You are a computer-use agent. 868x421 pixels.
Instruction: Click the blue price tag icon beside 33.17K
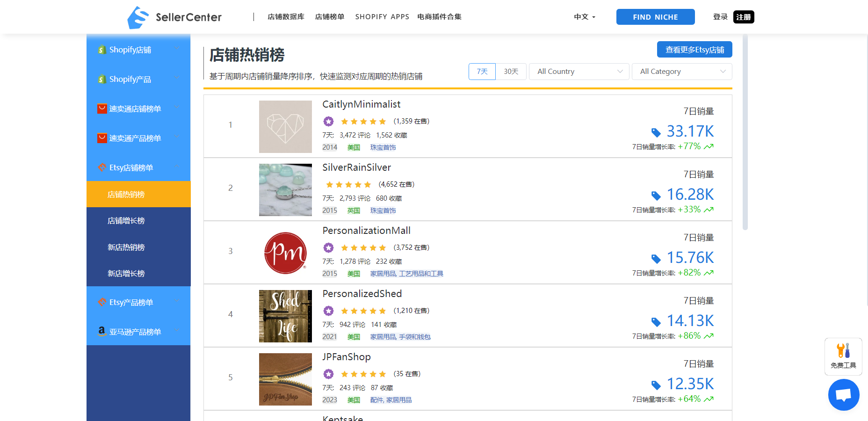[x=656, y=132]
